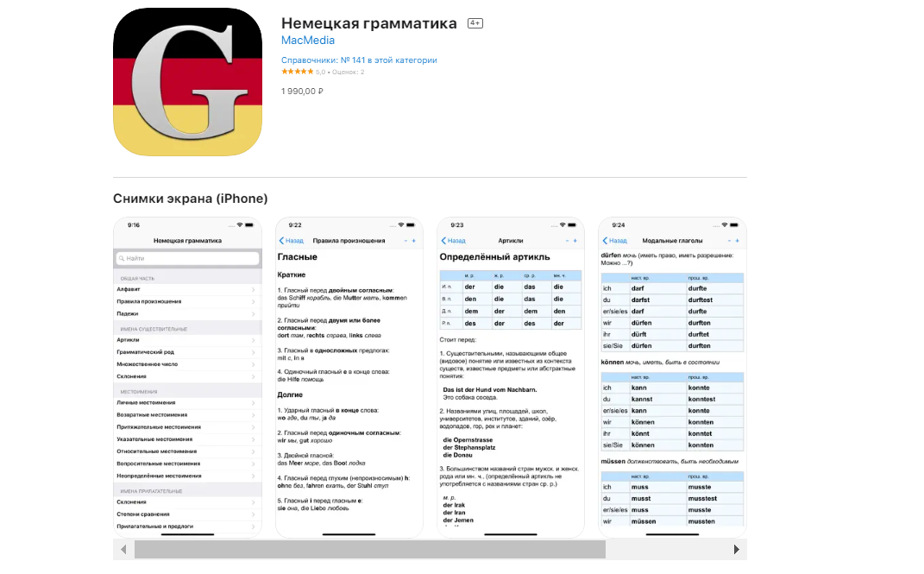Click the chevron on the Артикли row
Image resolution: width=924 pixels, height=574 pixels.
coord(254,340)
